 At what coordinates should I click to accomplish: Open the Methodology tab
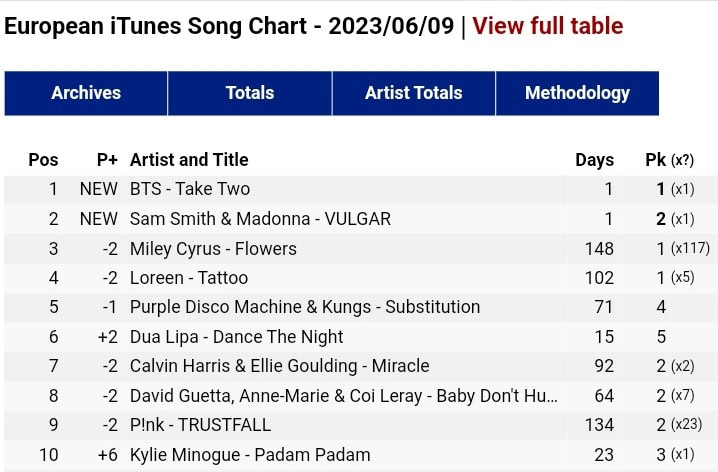pyautogui.click(x=577, y=93)
